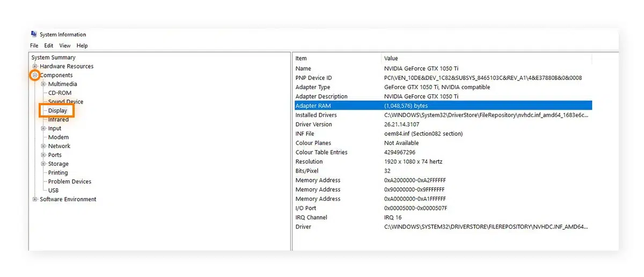The height and width of the screenshot is (277, 644).
Task: Select the USB tree item
Action: [x=54, y=191]
